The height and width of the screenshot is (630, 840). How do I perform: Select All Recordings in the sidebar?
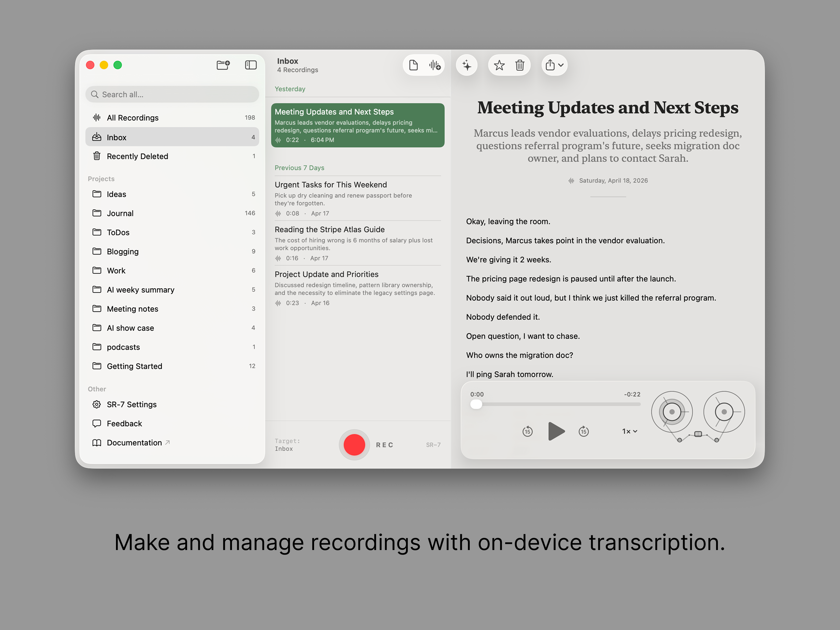point(172,118)
